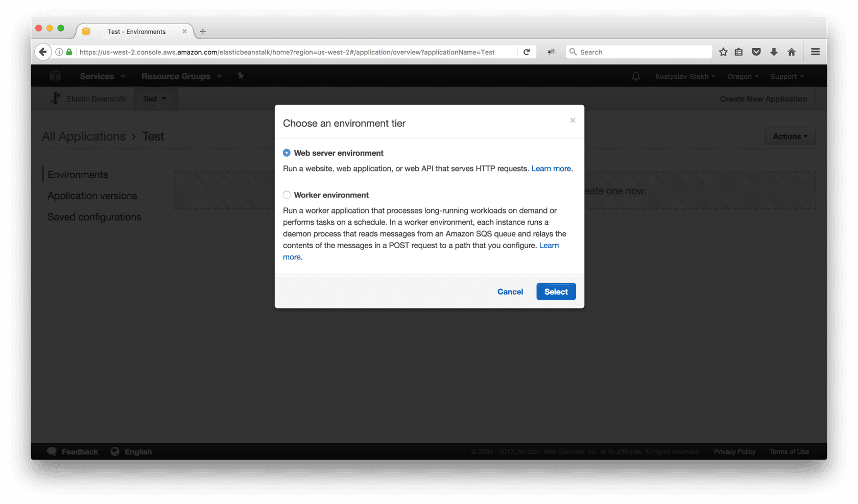Open the Firefox hamburger menu

(815, 52)
